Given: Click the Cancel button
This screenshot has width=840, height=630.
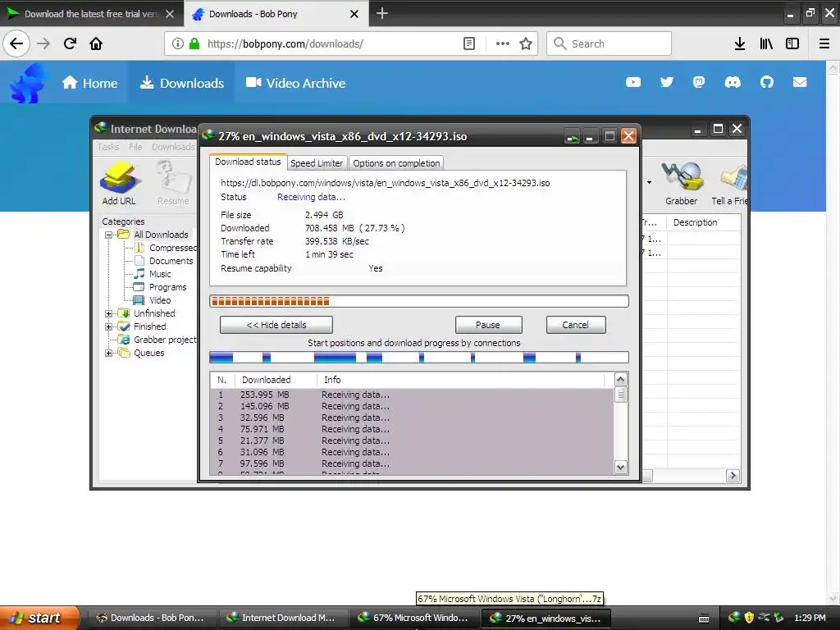Looking at the screenshot, I should [x=575, y=325].
